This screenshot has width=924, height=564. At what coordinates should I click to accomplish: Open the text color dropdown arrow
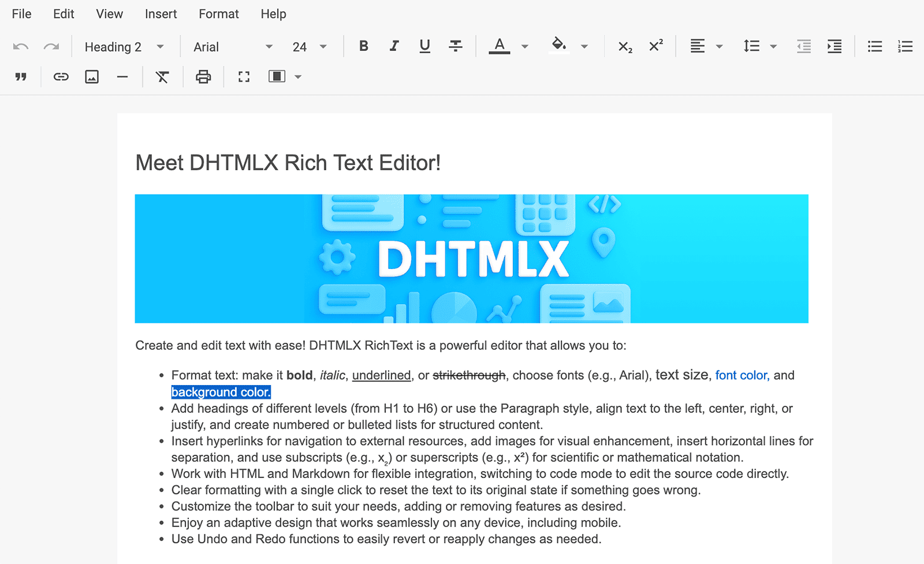(525, 47)
